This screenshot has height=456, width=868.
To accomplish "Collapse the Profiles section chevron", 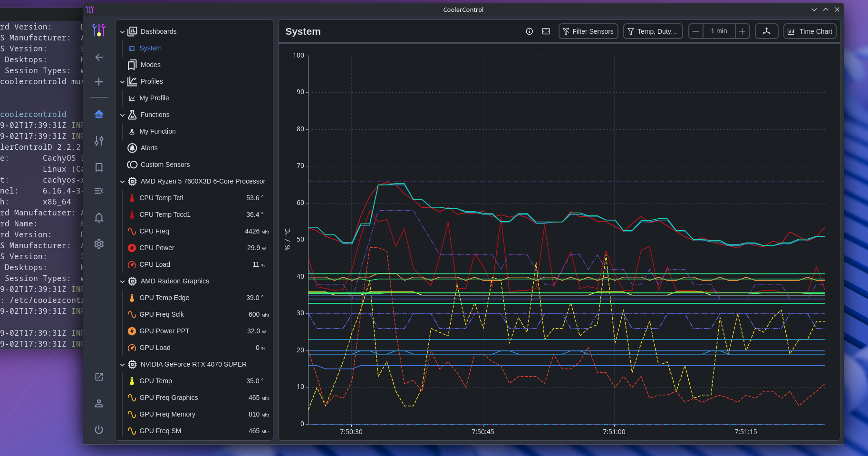I will click(122, 82).
